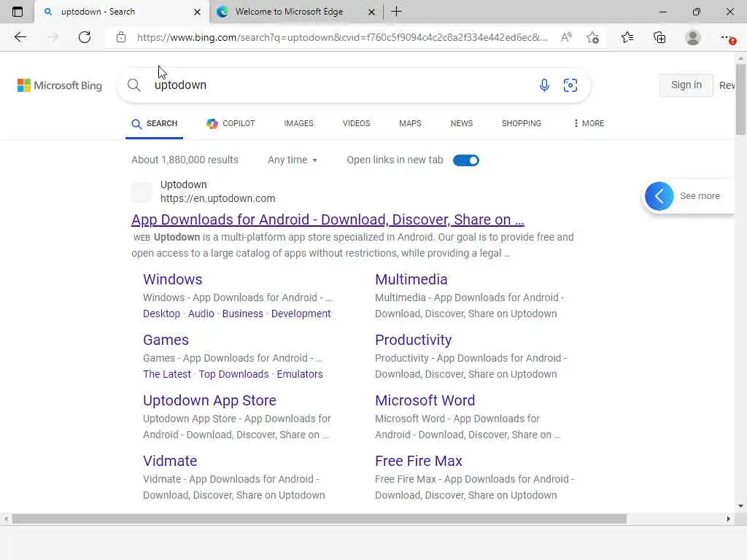Screen dimensions: 747x560
Task: Click the search magnifier icon in Bing box
Action: [134, 85]
